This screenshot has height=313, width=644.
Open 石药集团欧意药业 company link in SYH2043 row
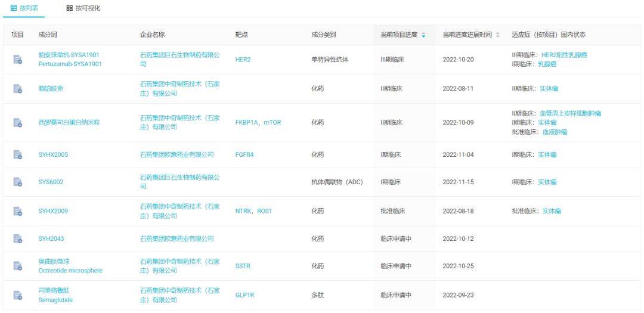coord(177,238)
